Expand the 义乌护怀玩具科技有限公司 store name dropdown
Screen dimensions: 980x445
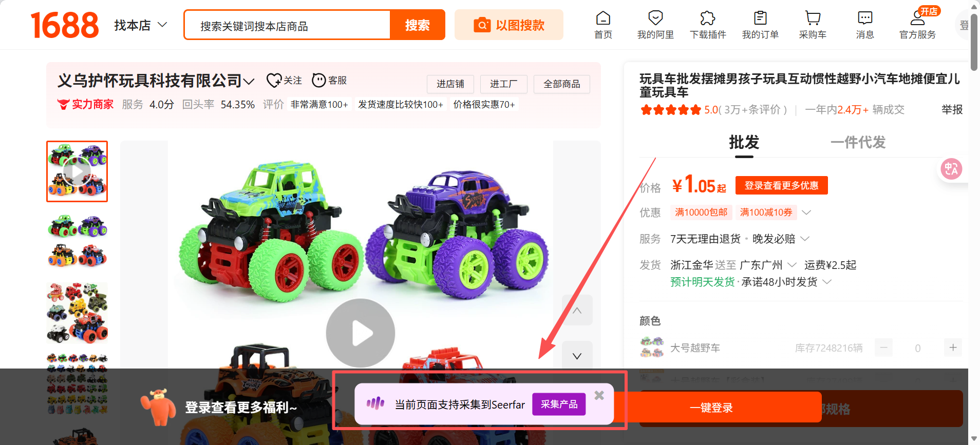pos(249,81)
